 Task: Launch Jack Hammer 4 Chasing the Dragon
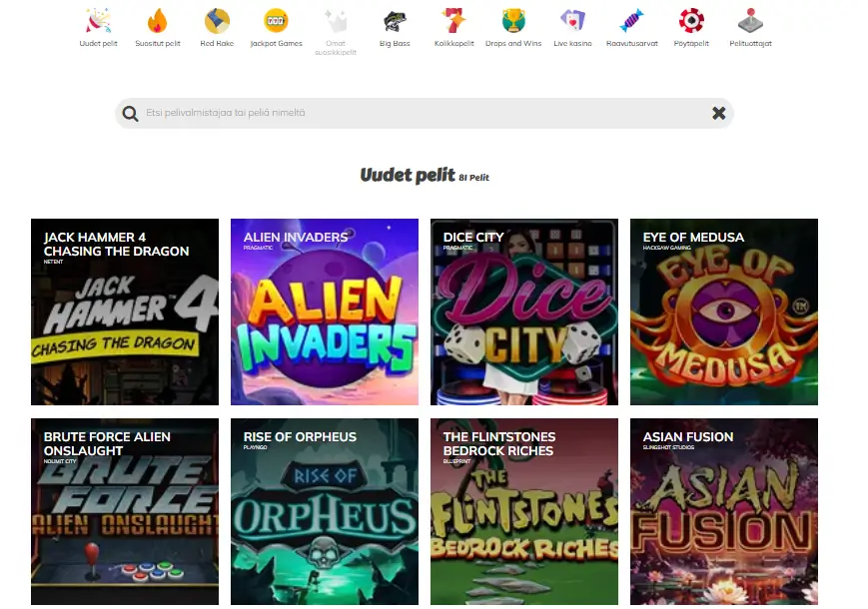[x=125, y=311]
